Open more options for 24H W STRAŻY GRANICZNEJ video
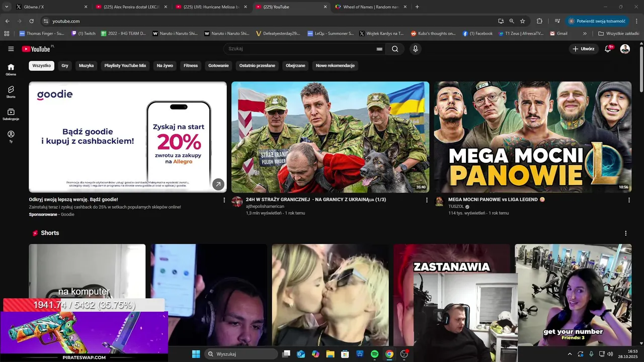Image resolution: width=644 pixels, height=362 pixels. 427,200
